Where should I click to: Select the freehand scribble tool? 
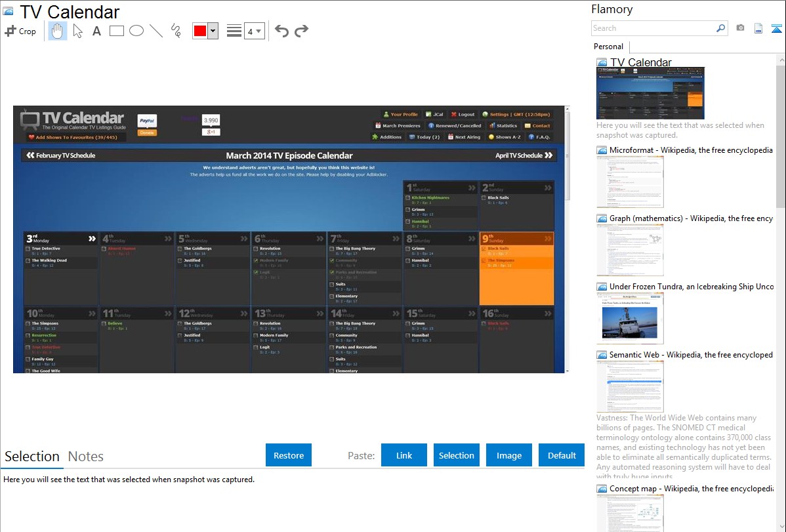click(176, 31)
